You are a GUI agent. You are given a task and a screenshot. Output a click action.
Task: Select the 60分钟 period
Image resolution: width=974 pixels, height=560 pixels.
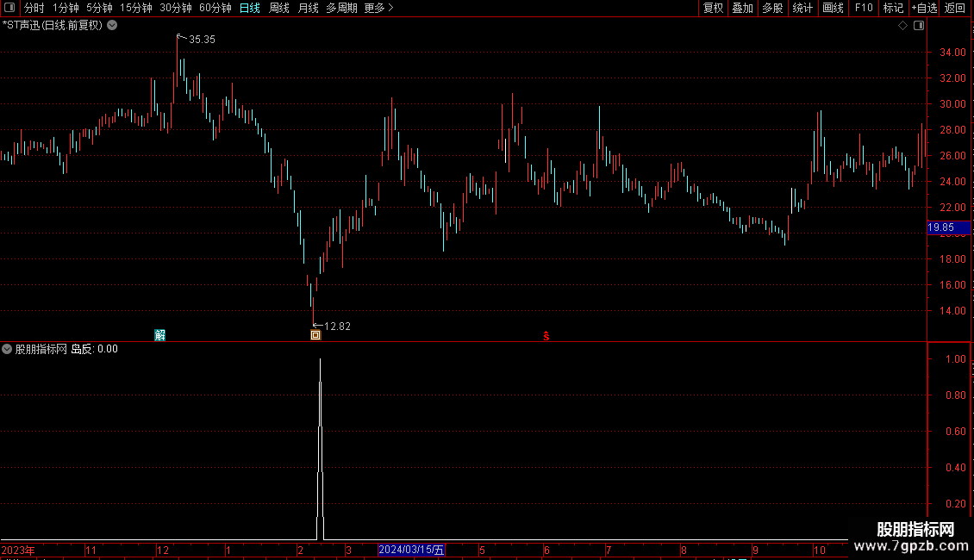tap(215, 8)
